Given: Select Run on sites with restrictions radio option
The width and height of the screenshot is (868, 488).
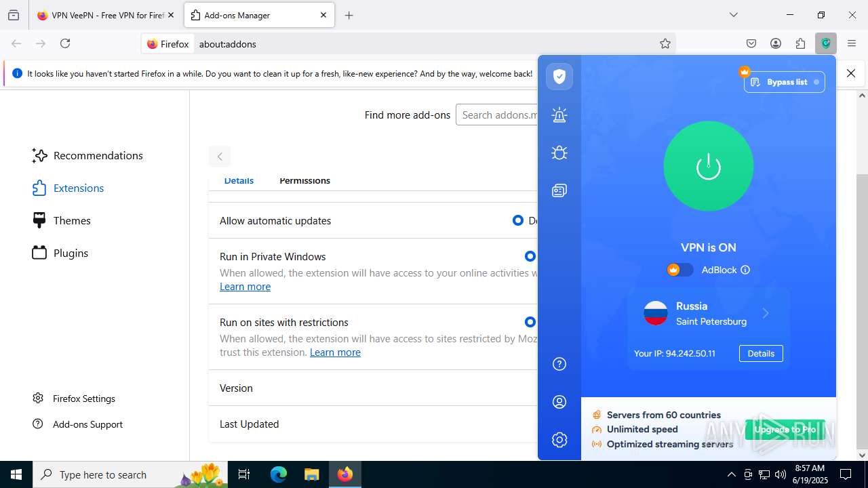Looking at the screenshot, I should click(x=530, y=322).
